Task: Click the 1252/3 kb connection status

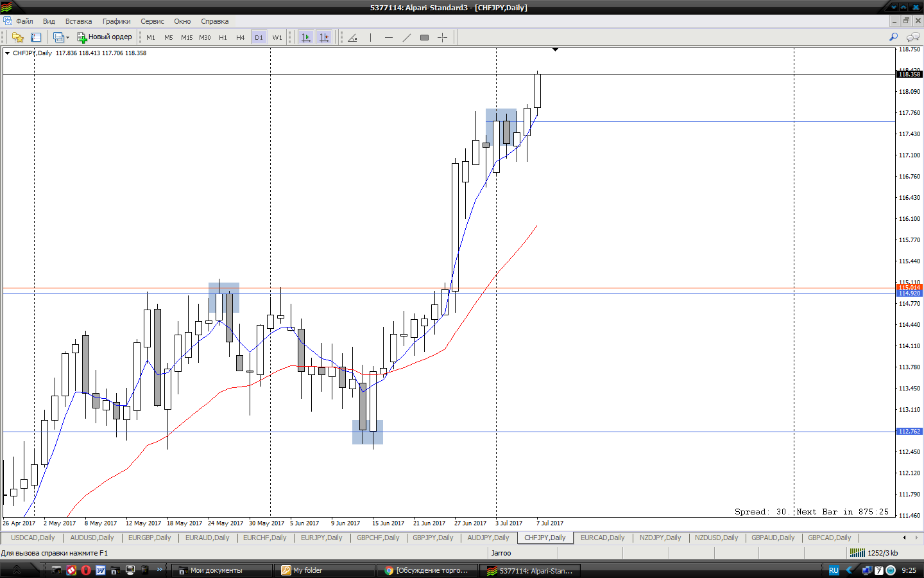Action: pyautogui.click(x=873, y=553)
